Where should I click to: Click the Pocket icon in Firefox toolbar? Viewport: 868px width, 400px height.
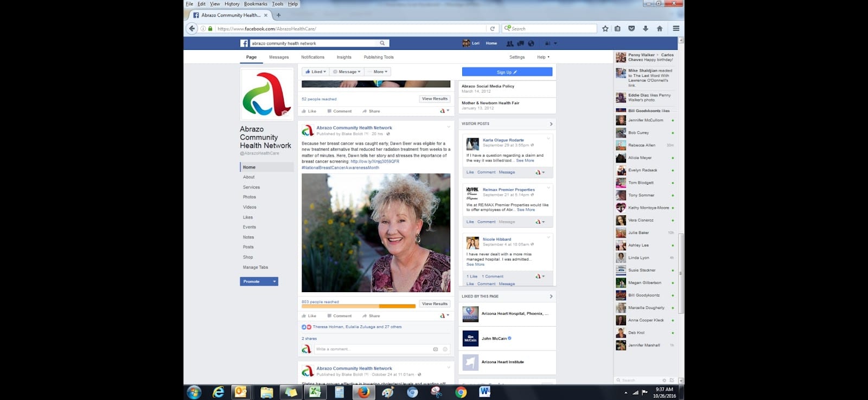click(x=631, y=29)
